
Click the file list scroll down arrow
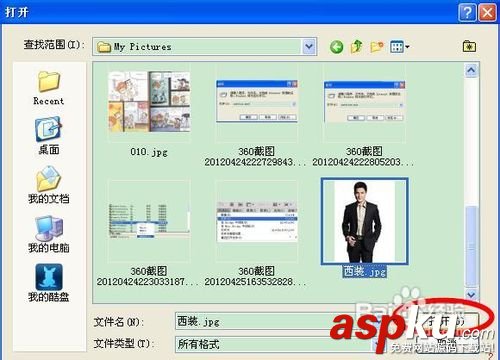coord(471,295)
